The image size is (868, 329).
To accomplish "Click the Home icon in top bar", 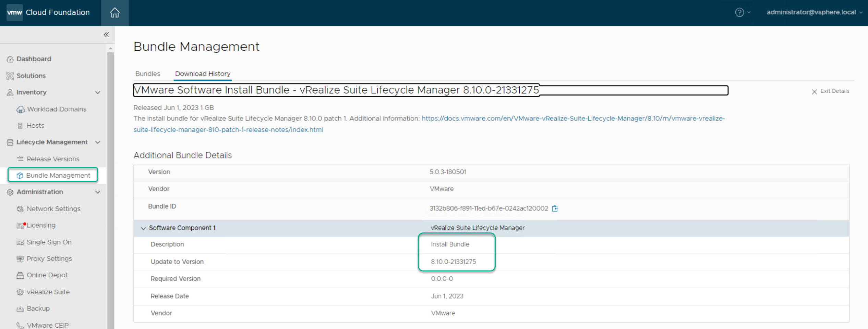I will coord(115,13).
